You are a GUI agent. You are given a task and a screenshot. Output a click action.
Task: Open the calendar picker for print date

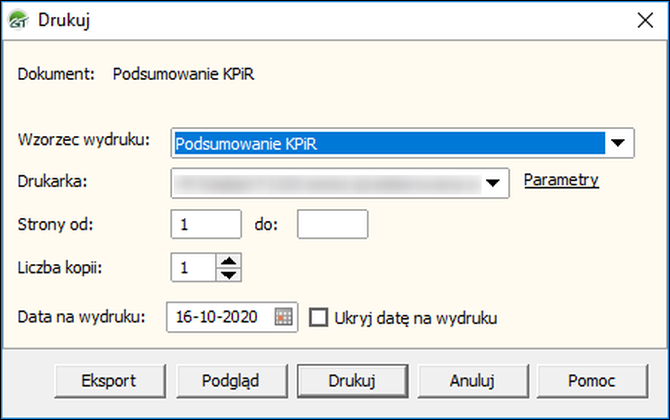click(284, 317)
